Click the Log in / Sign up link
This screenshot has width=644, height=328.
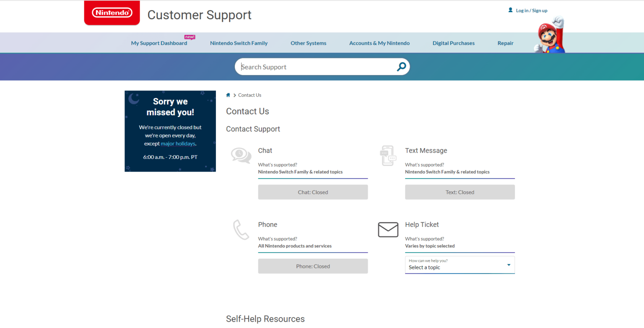pos(531,10)
